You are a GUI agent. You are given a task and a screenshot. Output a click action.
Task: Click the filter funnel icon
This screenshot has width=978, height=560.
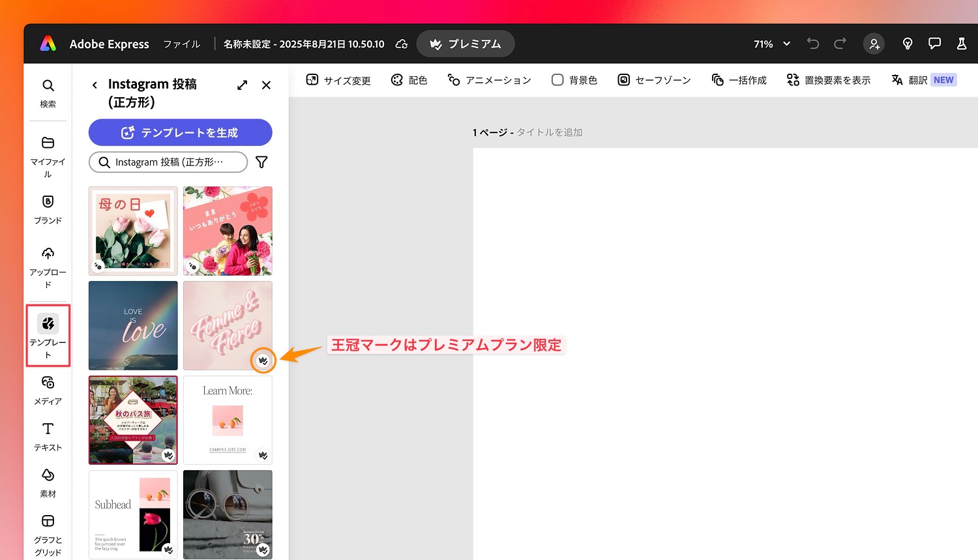[x=261, y=162]
